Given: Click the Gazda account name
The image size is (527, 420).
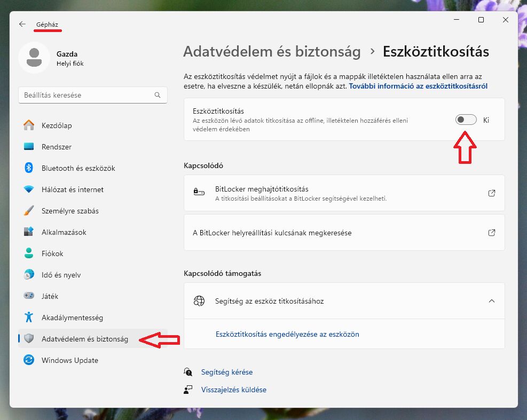Looking at the screenshot, I should 67,54.
